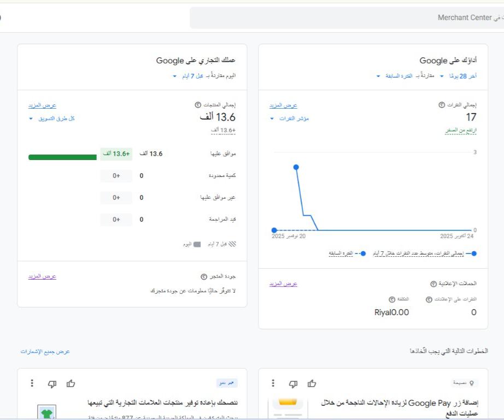Click help icon next to إجمالي النقرات
The image size is (504, 420).
442,105
